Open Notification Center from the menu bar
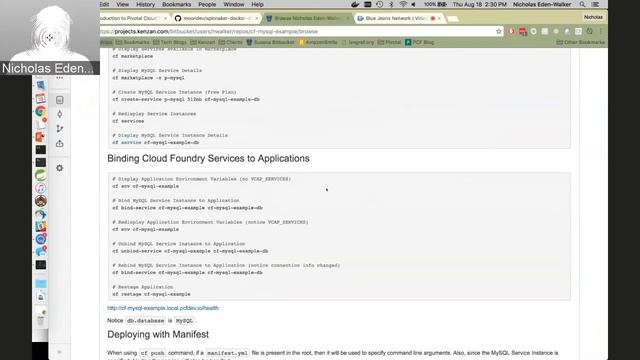This screenshot has width=640, height=360. [596, 4]
